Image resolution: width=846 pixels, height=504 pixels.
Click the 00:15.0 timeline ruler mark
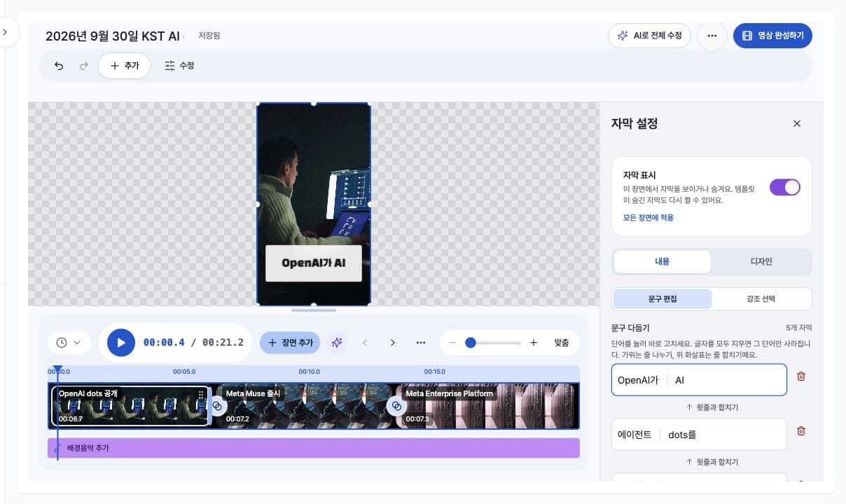click(x=434, y=372)
